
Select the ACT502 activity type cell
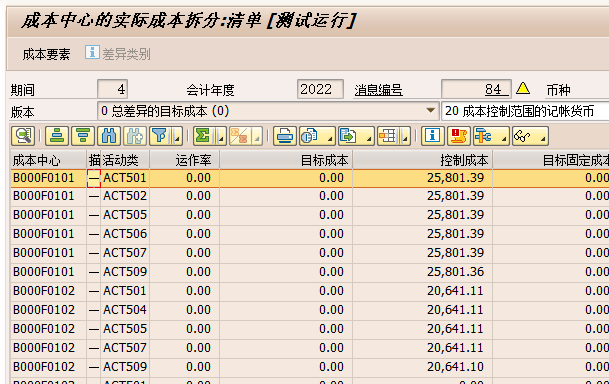coord(125,196)
